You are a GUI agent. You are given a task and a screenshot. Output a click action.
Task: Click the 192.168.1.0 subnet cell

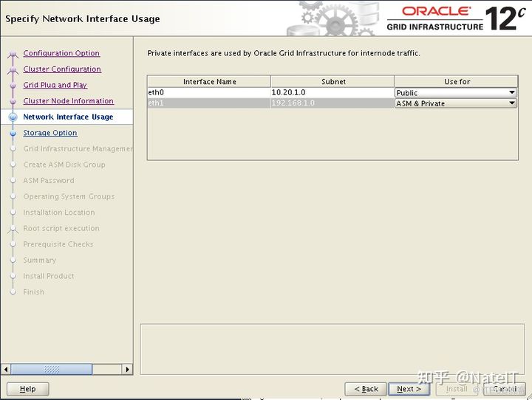[x=332, y=103]
